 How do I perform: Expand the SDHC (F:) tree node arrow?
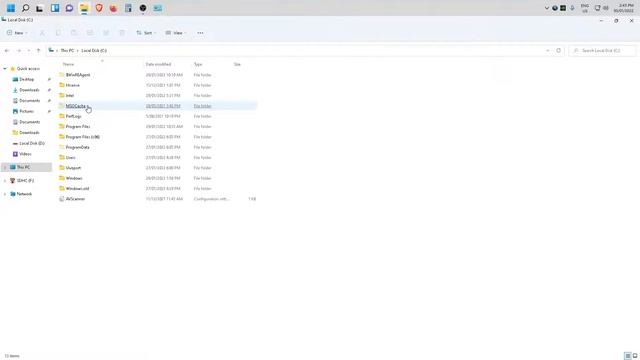coord(5,180)
